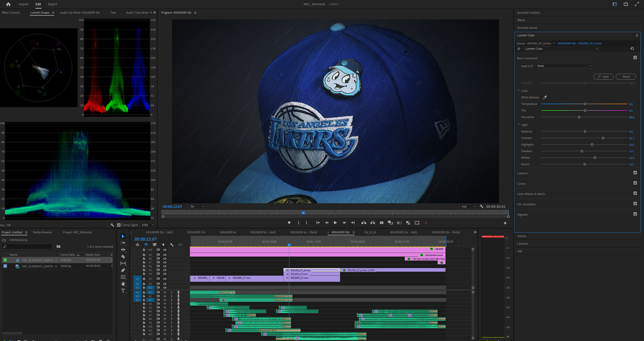Select the Pen tool

point(123,270)
